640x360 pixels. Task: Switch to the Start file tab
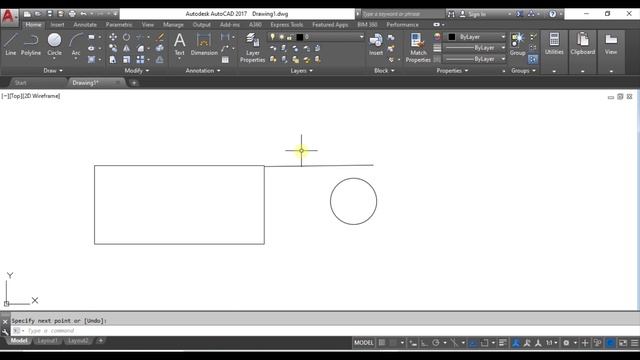pos(20,83)
